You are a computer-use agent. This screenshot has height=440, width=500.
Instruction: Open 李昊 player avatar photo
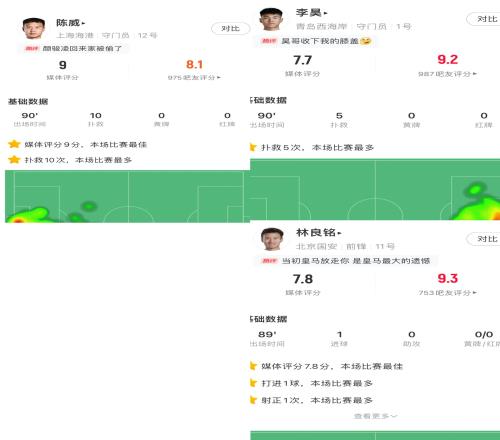pos(271,19)
